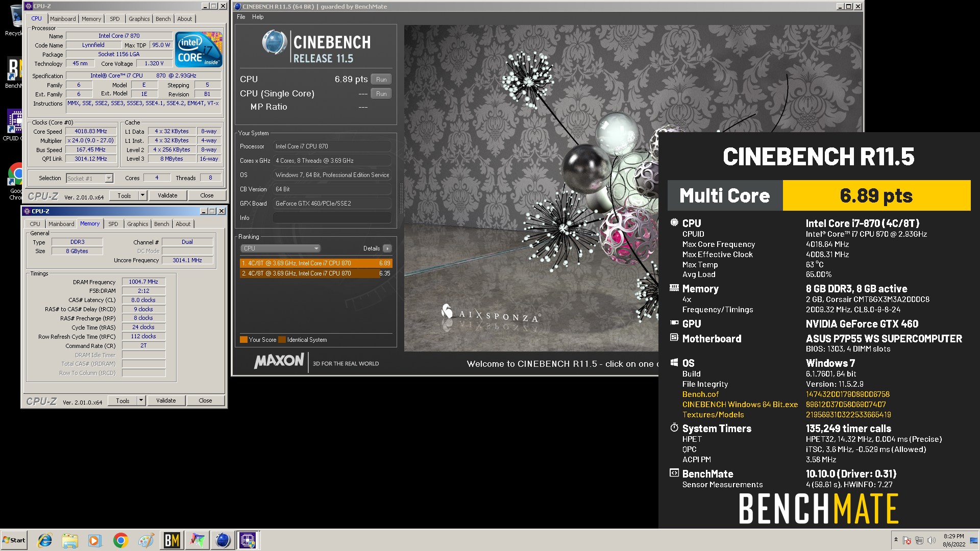Open the File menu in Cinebench

pyautogui.click(x=241, y=17)
